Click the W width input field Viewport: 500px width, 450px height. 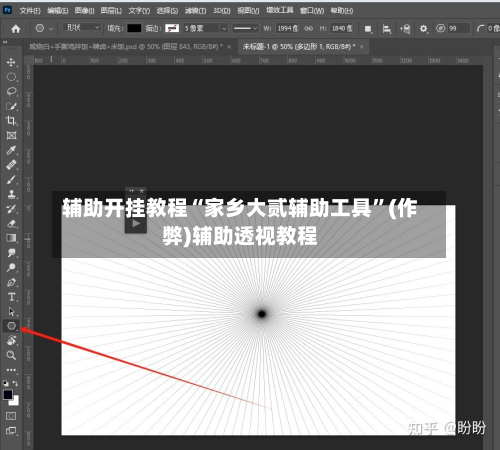coord(287,29)
